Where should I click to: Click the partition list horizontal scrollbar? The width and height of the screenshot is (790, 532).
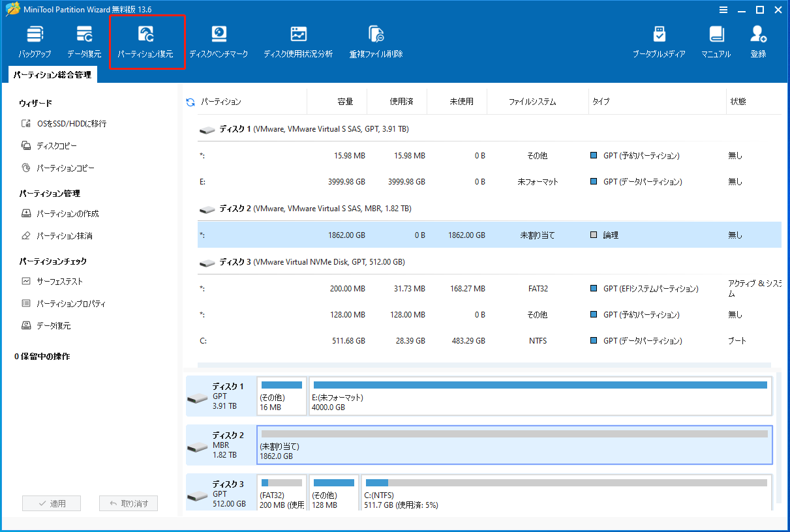coord(484,366)
